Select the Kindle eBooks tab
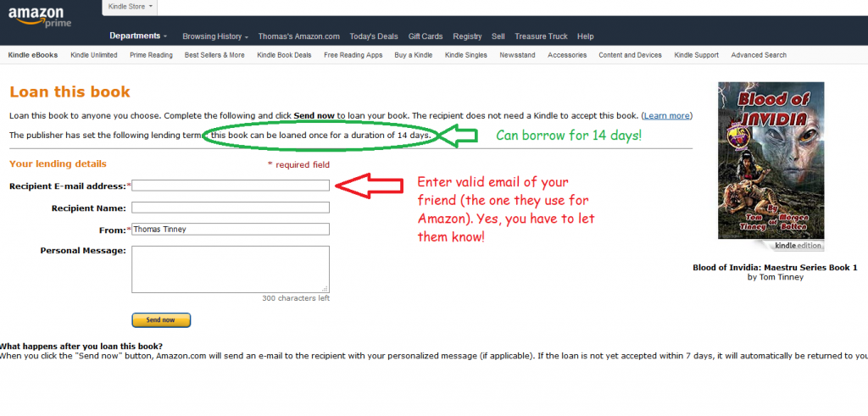The width and height of the screenshot is (868, 416). pos(33,55)
